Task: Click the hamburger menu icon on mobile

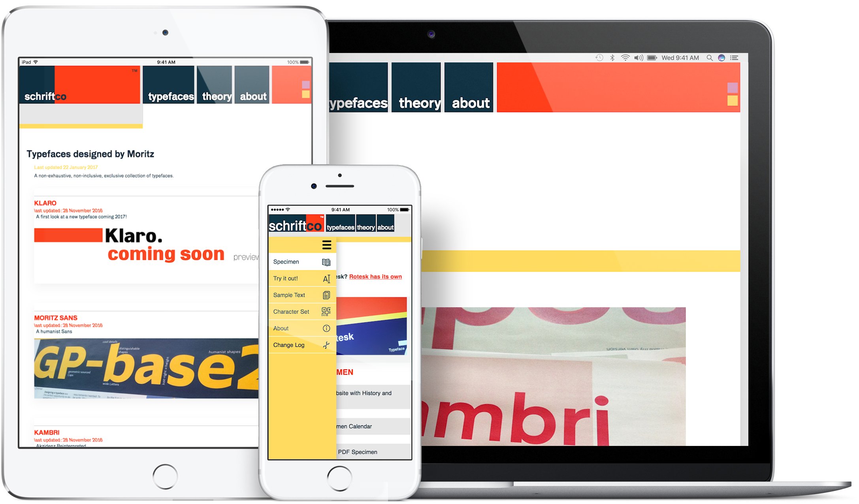Action: click(326, 244)
